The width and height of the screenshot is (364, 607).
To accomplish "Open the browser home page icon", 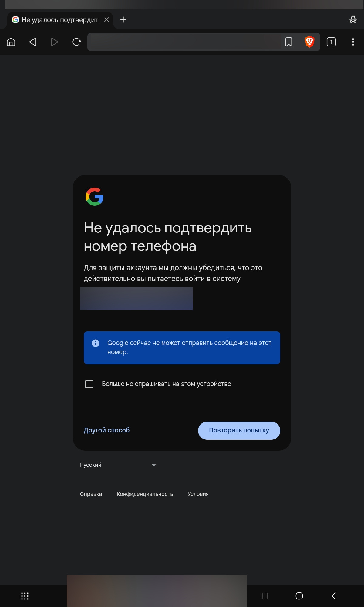I will point(11,42).
